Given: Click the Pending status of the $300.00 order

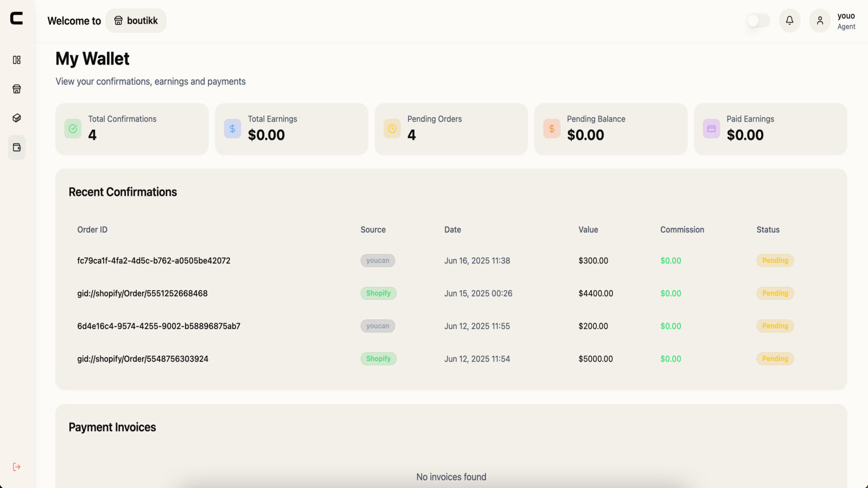Looking at the screenshot, I should pyautogui.click(x=775, y=260).
